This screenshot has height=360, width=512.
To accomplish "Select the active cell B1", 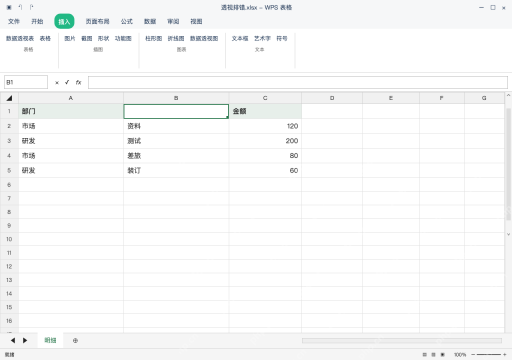I will [x=176, y=111].
